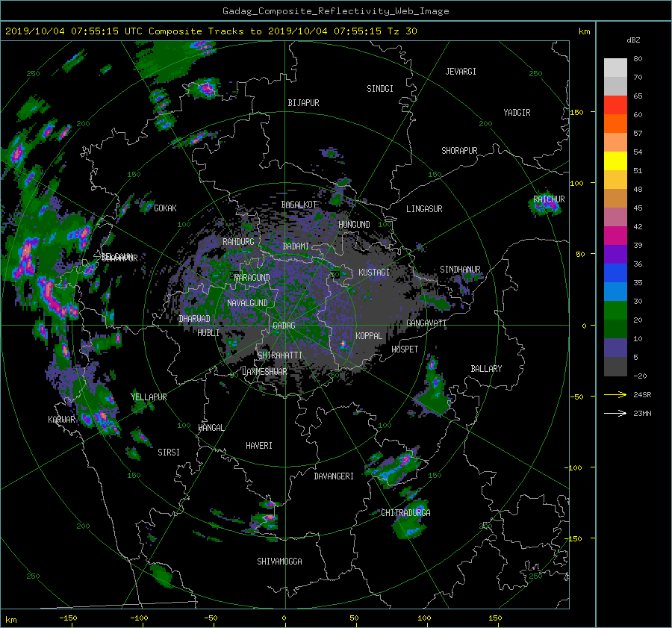Select the light gray 80 dBZ swatch
The image size is (672, 628).
pyautogui.click(x=615, y=68)
